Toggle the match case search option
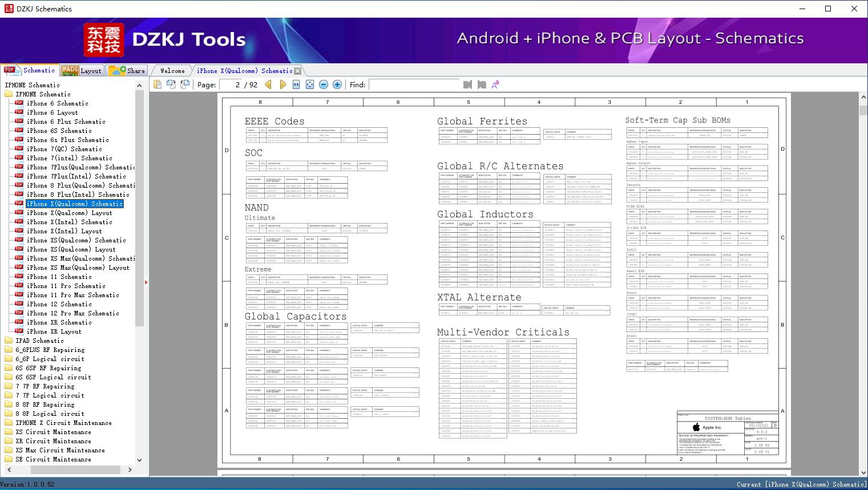 tap(495, 84)
